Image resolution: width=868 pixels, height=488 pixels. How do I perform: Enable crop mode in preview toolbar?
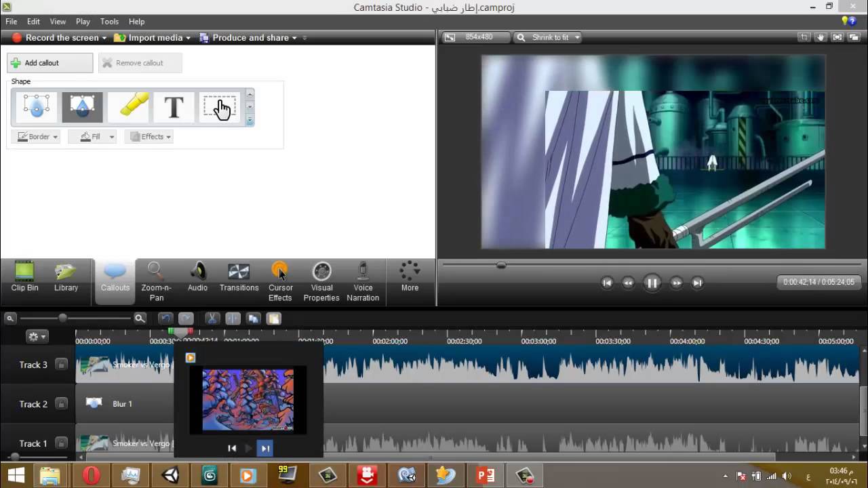click(x=804, y=37)
